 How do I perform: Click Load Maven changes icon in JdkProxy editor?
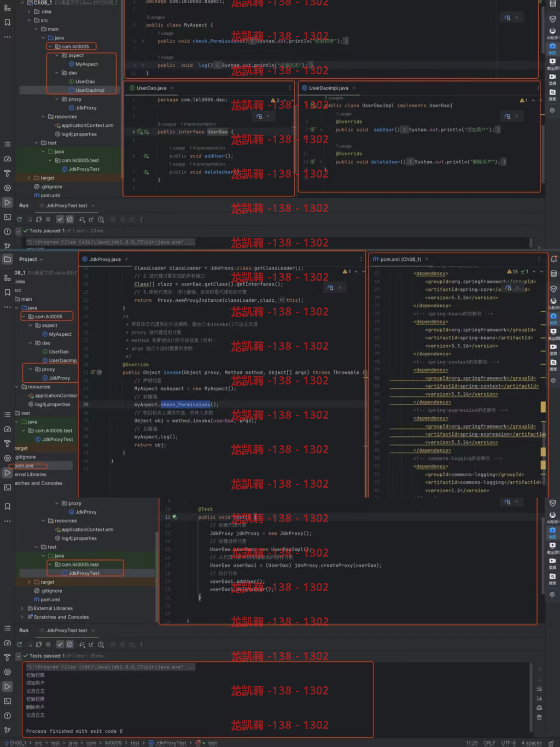(330, 287)
